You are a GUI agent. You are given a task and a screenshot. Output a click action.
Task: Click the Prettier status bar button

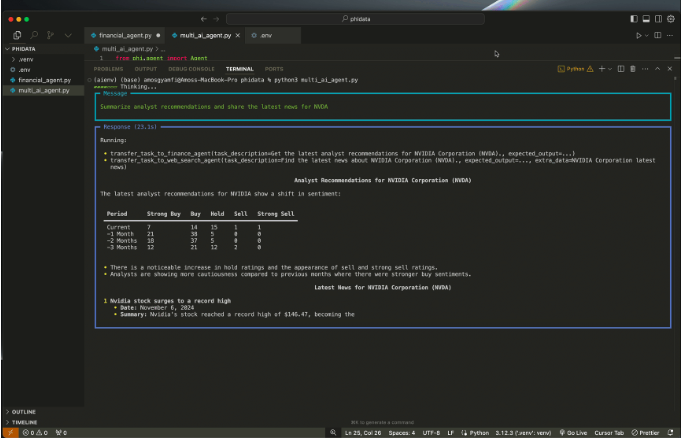(x=644, y=432)
